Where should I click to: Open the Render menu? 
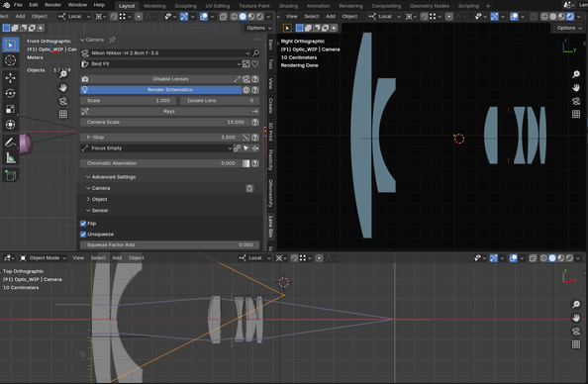coord(52,5)
